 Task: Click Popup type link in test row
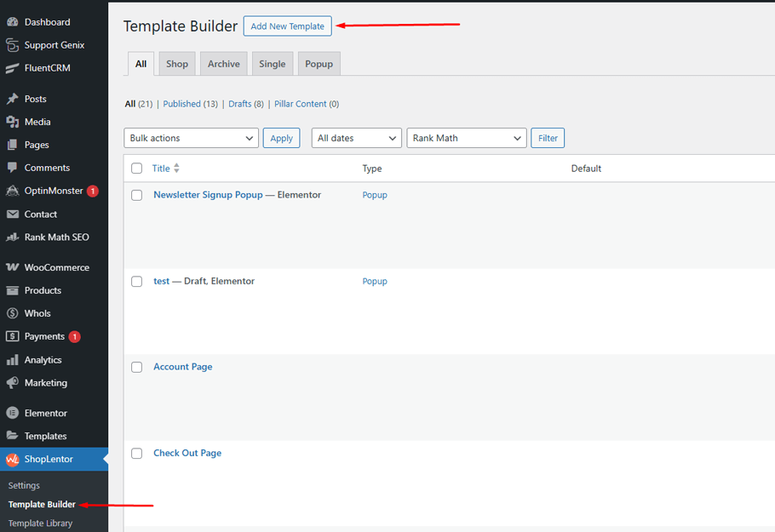tap(375, 282)
